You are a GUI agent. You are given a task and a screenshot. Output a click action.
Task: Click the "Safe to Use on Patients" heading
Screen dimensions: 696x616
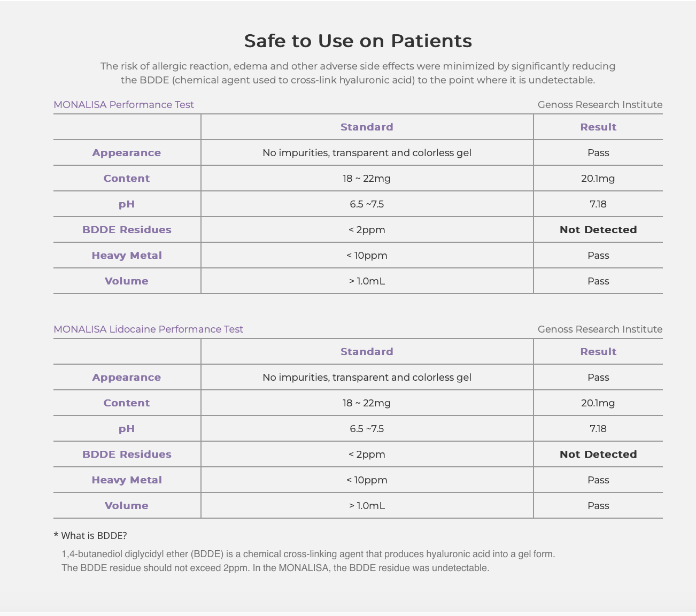click(358, 41)
